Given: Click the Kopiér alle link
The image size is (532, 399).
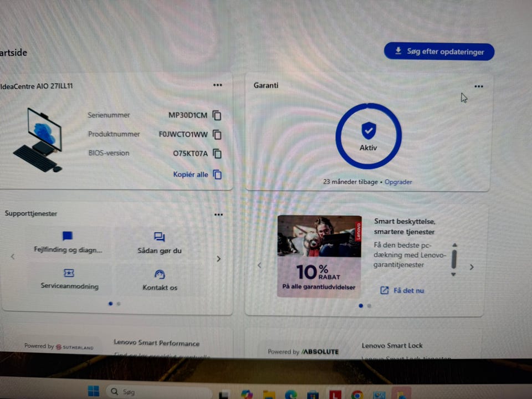Looking at the screenshot, I should pyautogui.click(x=191, y=175).
